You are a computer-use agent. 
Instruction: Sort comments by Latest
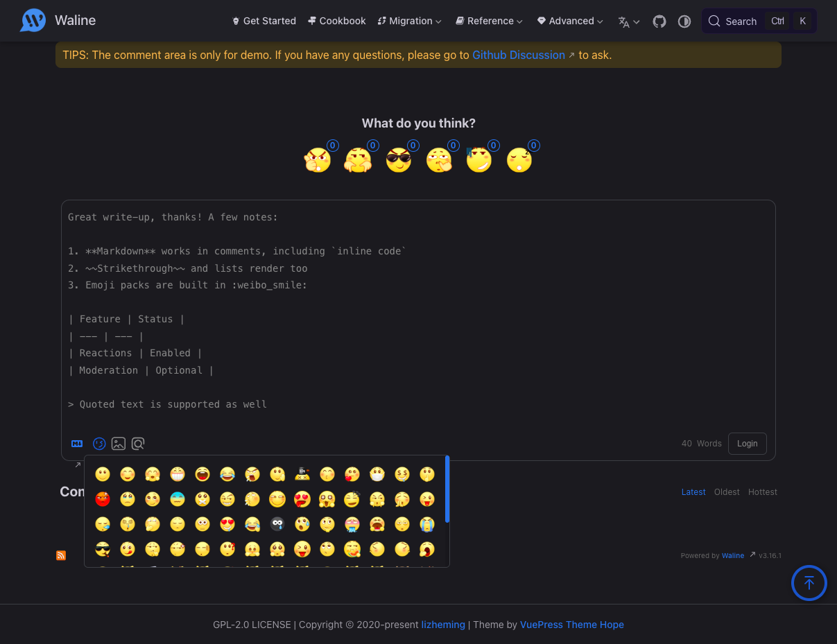pyautogui.click(x=693, y=492)
